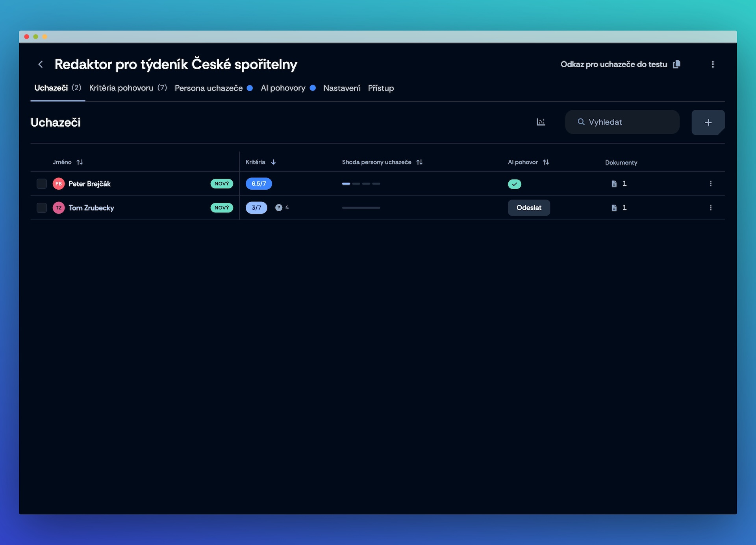Check the box for Peter Brejčák

pos(42,184)
